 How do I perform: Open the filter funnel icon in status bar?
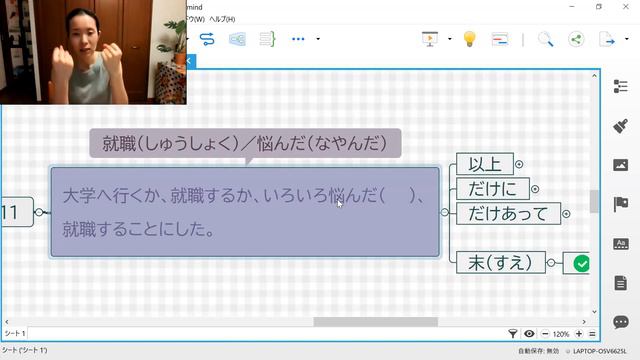click(513, 334)
